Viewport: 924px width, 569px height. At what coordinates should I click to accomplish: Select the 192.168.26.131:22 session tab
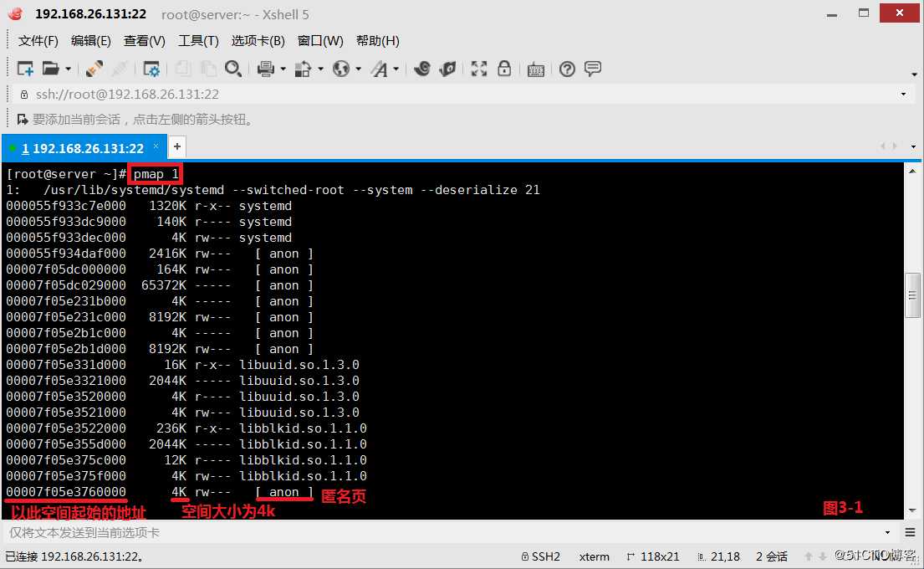pos(83,149)
